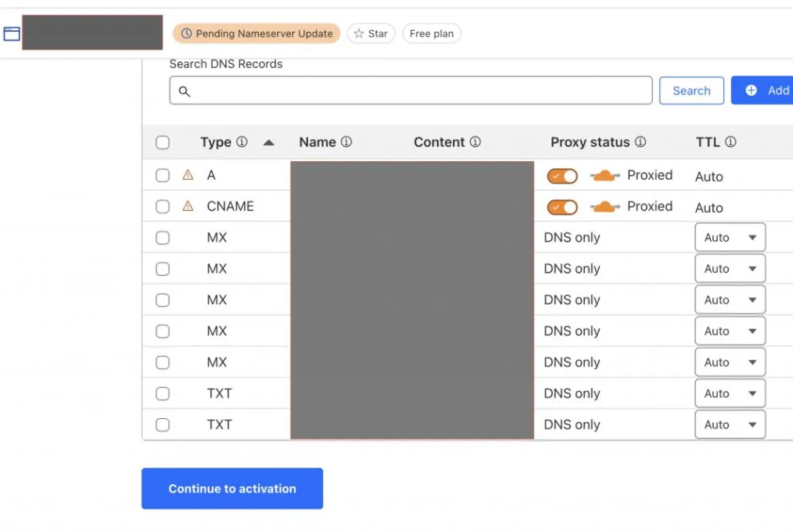
Task: Toggle proxy switch on the CNAME record
Action: point(562,208)
